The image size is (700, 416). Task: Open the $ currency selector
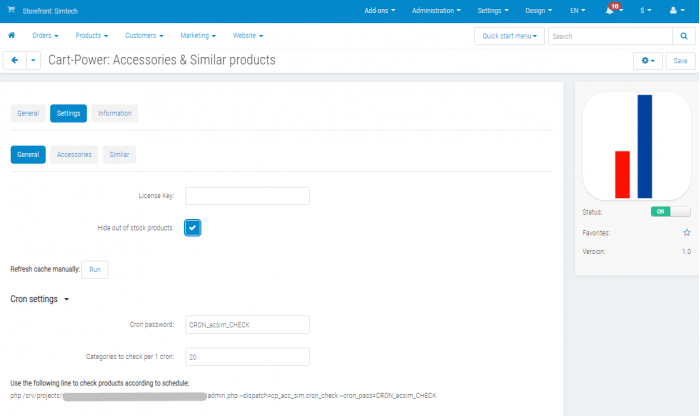(646, 10)
